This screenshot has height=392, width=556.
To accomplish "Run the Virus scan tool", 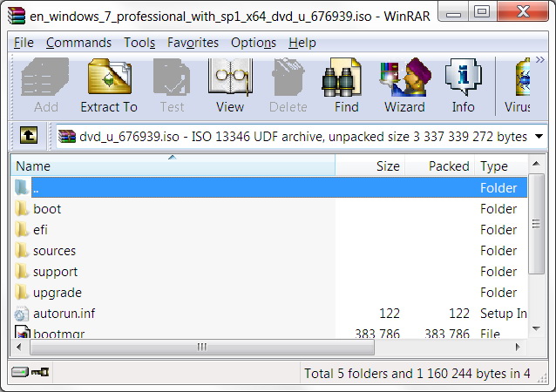I will click(x=518, y=86).
